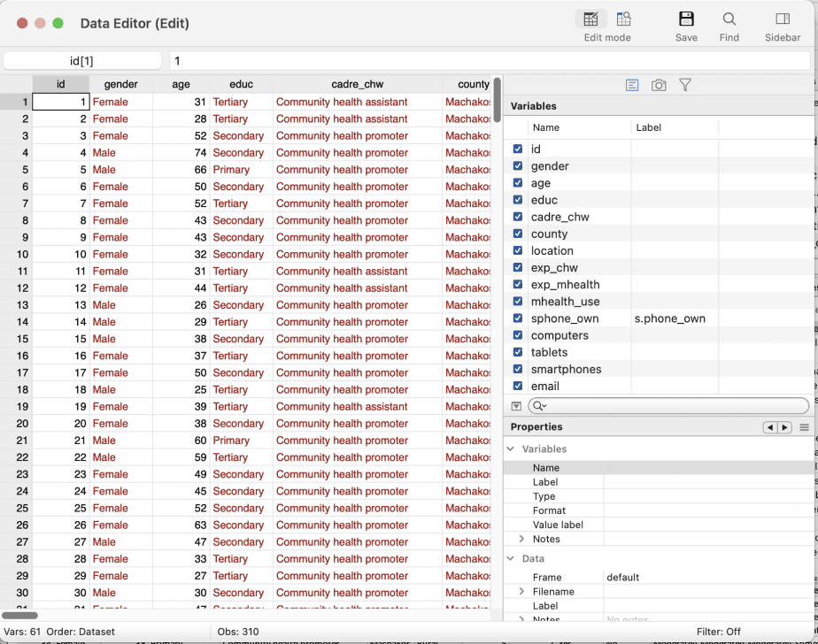This screenshot has width=818, height=644.
Task: Switch to Edit mode icon in toolbar
Action: point(591,19)
